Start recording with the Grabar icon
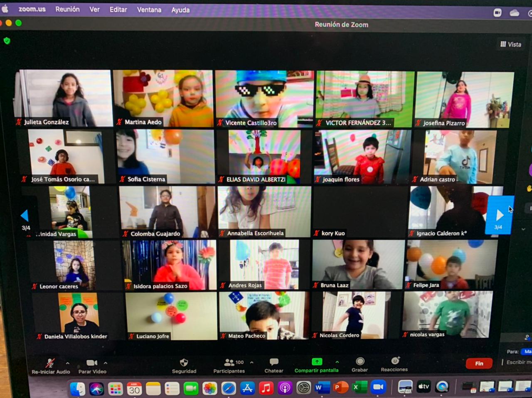 tap(360, 361)
